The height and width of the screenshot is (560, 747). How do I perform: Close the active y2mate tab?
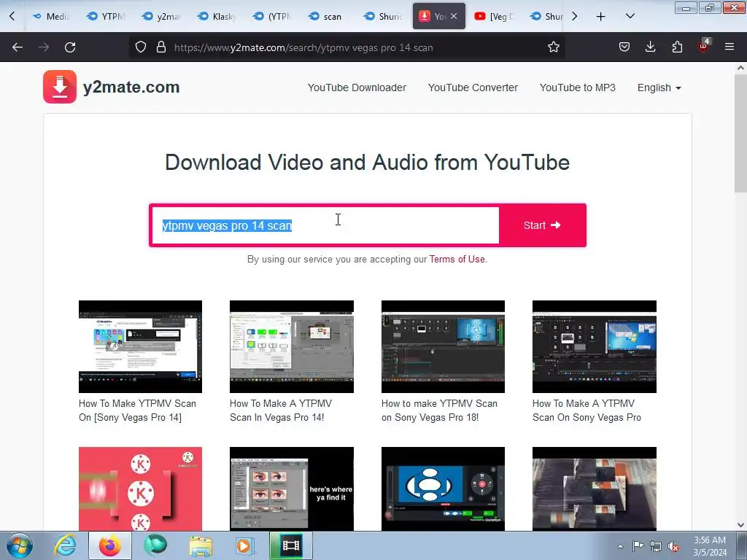pyautogui.click(x=454, y=16)
